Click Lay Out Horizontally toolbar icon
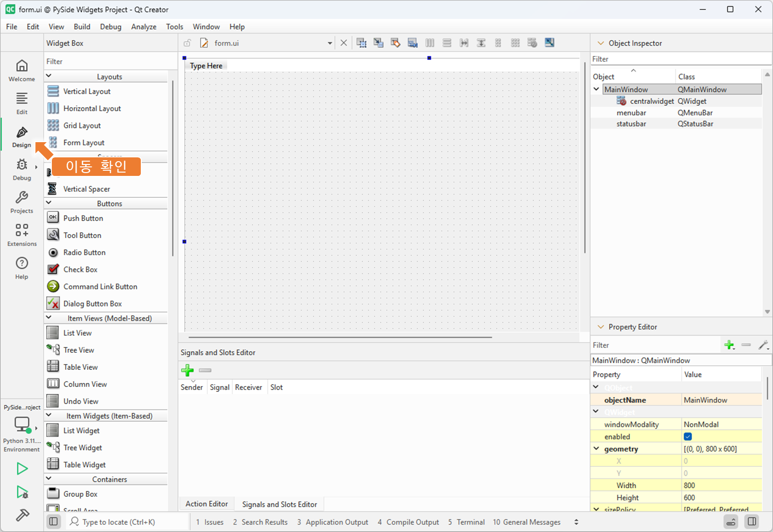 point(430,43)
